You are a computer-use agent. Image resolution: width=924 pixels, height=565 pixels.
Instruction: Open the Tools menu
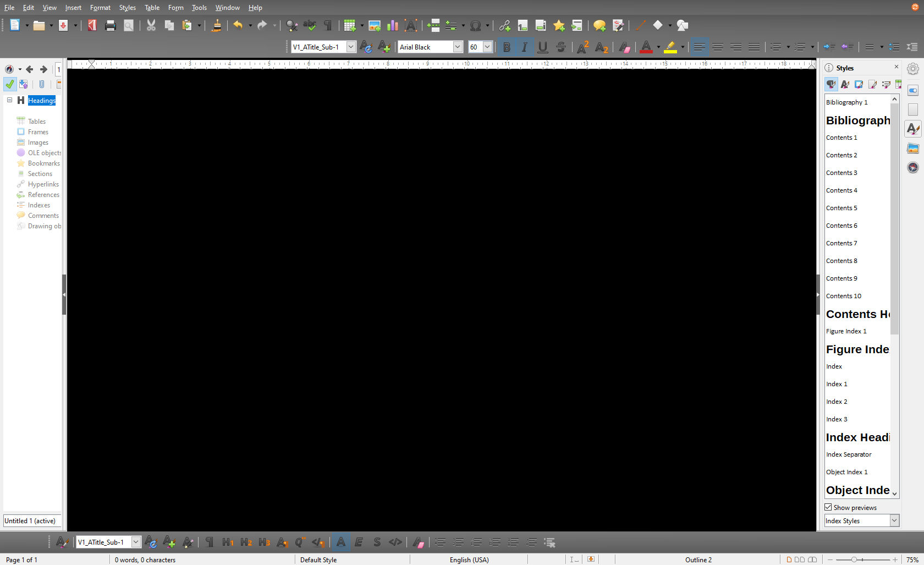point(199,7)
